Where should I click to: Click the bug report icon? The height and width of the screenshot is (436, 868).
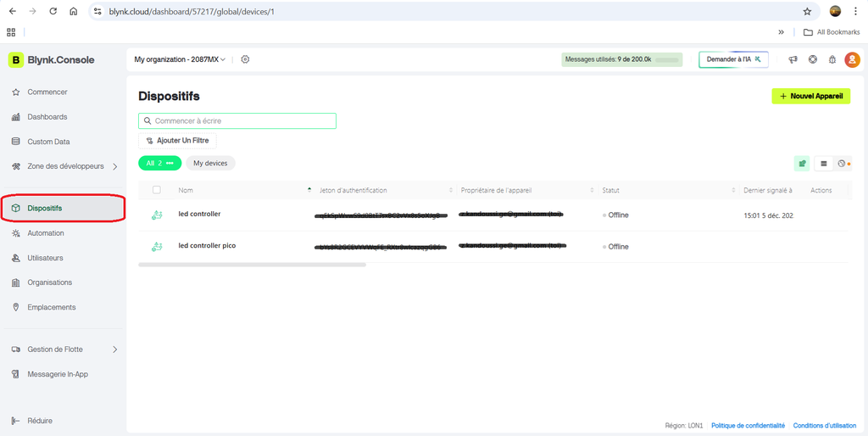832,59
